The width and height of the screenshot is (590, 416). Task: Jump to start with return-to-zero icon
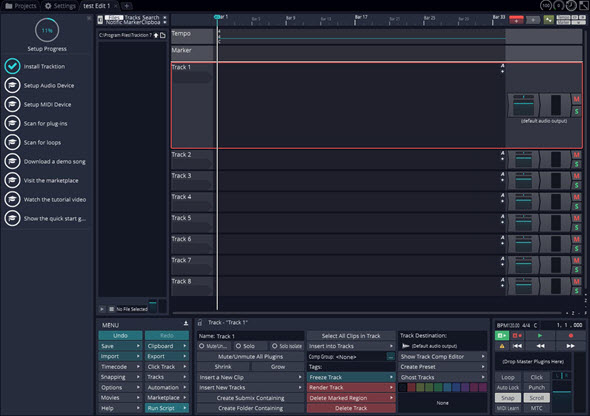coord(517,346)
